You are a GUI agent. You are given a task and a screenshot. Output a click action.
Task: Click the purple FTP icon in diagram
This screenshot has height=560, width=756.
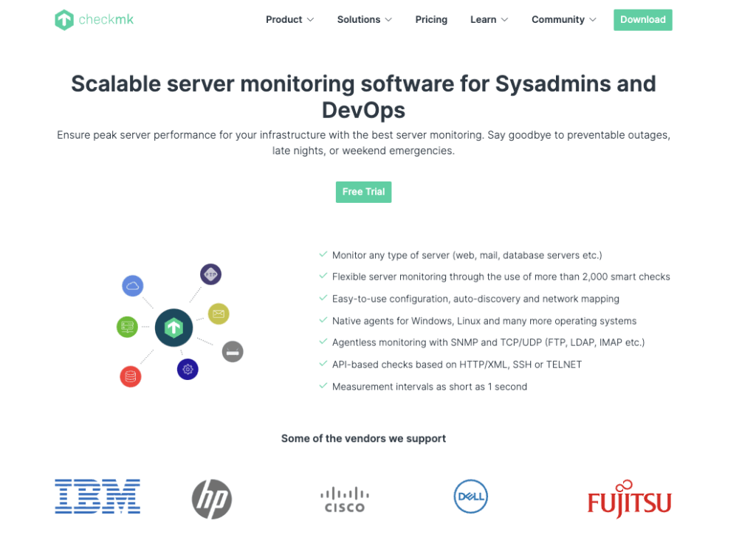[210, 274]
